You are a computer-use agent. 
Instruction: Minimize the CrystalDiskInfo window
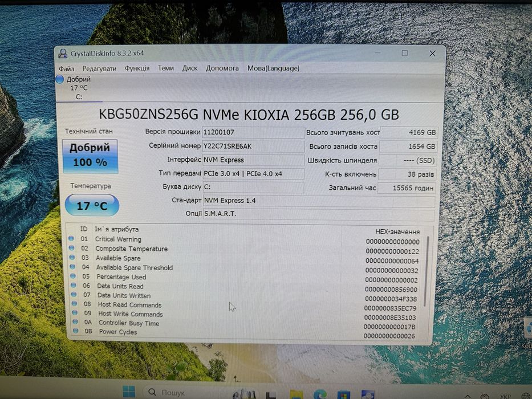click(377, 53)
